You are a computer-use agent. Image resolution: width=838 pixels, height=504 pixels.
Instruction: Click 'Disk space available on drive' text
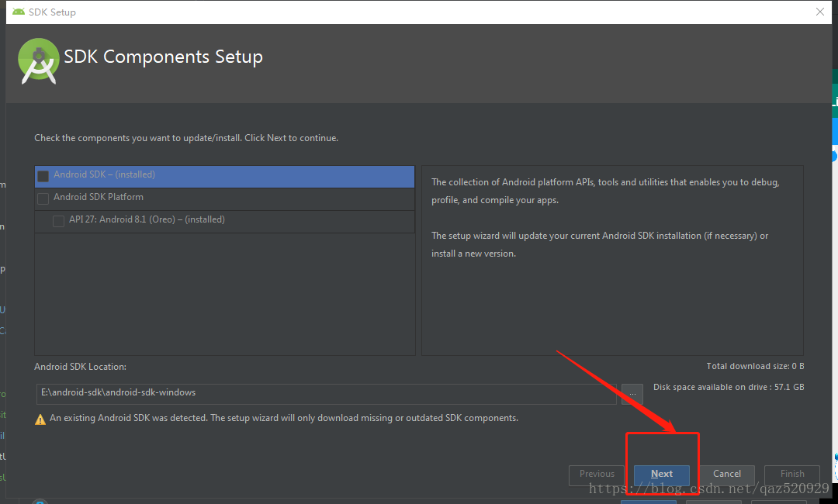point(729,387)
